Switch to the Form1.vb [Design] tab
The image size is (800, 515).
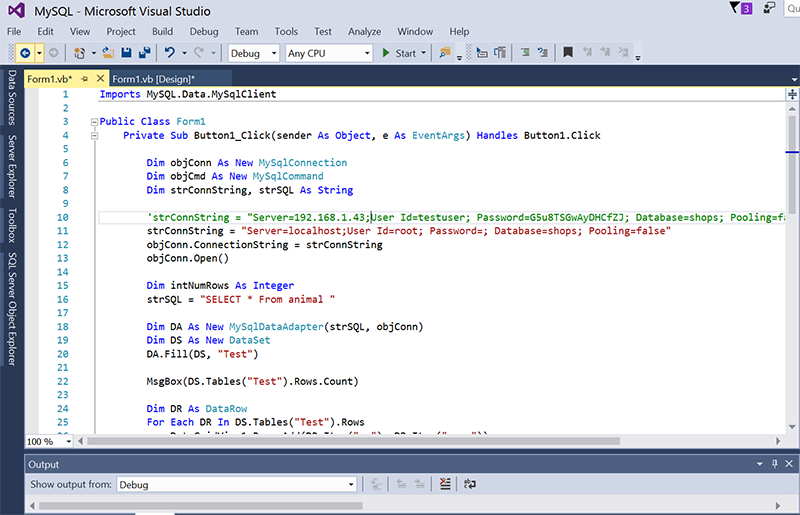coord(153,79)
